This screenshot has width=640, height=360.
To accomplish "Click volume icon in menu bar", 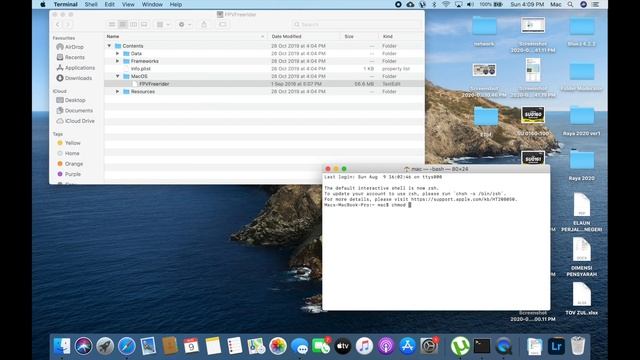I will point(470,4).
